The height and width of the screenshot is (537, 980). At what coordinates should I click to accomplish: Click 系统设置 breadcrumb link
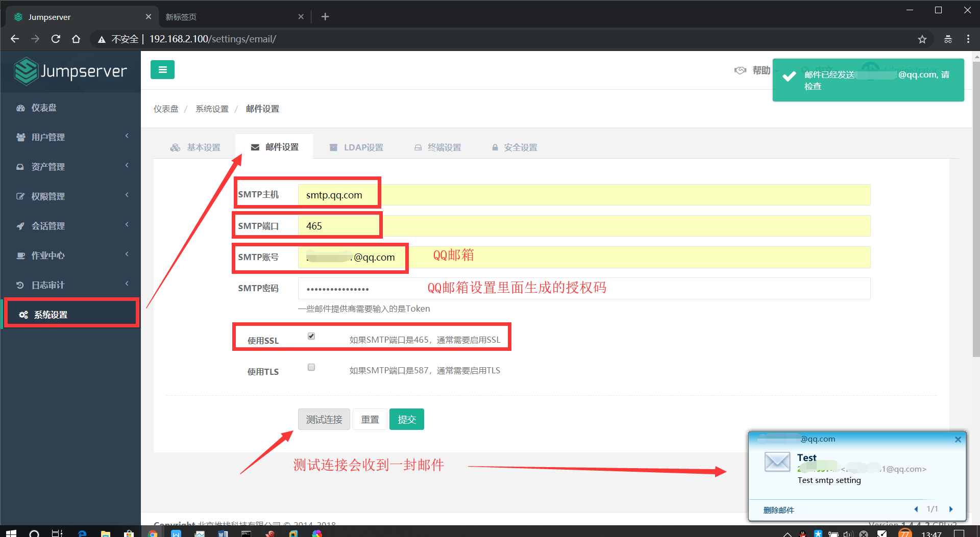212,109
